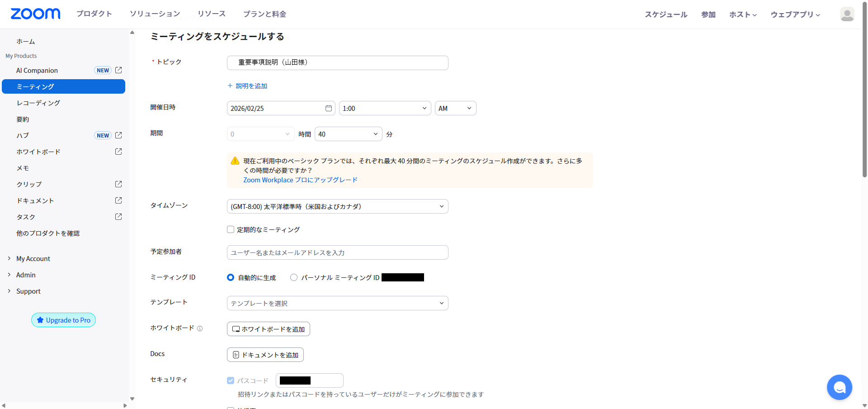The height and width of the screenshot is (409, 868).
Task: Open the タイムゾーン dropdown
Action: (x=337, y=206)
